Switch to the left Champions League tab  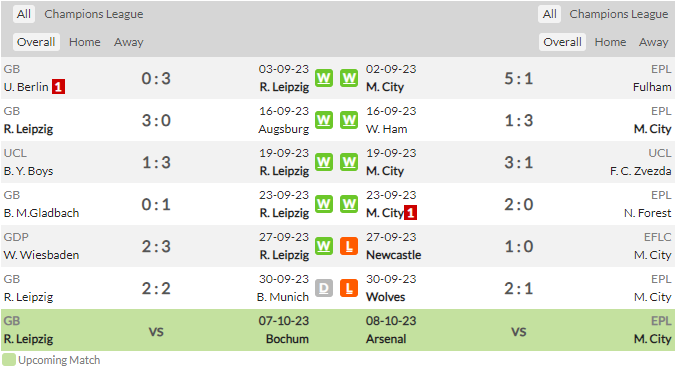point(94,14)
